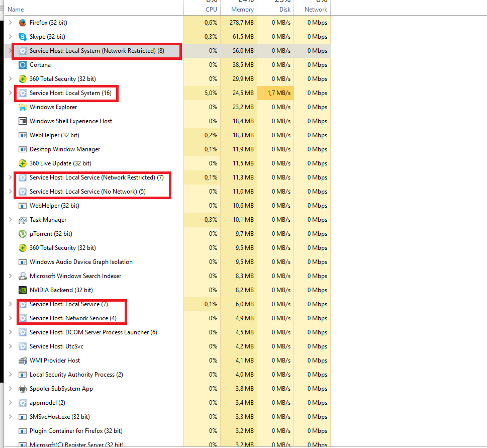Click the NVIDIA Backend icon

click(22, 290)
